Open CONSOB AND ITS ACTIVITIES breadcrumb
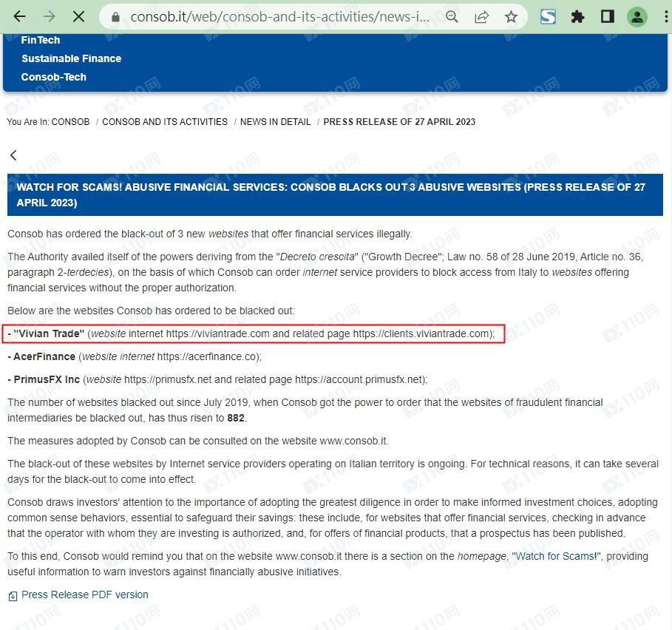This screenshot has height=630, width=672. (x=165, y=122)
